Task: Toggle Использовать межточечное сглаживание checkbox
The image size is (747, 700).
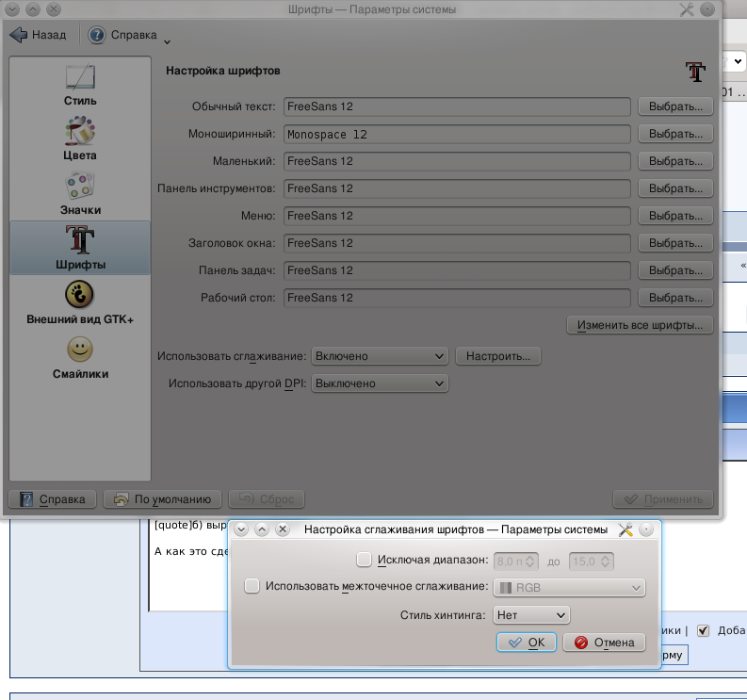Action: pyautogui.click(x=252, y=587)
